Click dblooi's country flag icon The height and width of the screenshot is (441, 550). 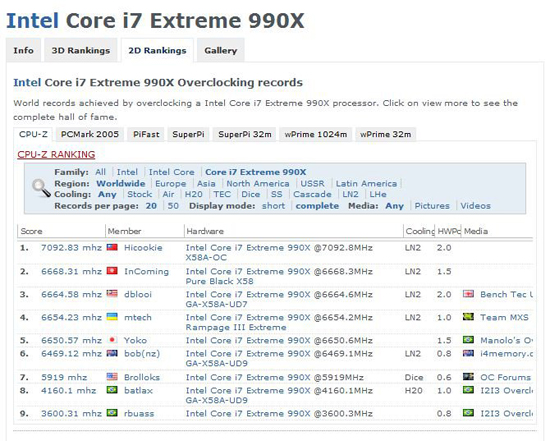112,294
